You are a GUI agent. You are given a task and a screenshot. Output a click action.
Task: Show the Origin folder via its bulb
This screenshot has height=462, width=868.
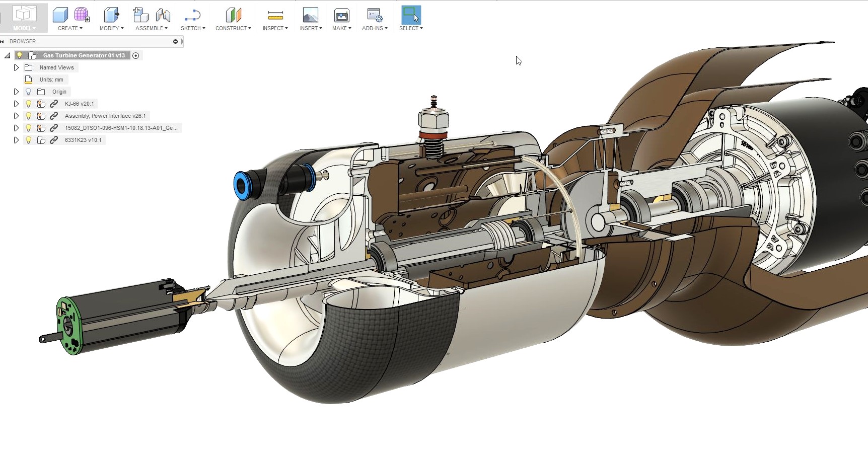29,92
